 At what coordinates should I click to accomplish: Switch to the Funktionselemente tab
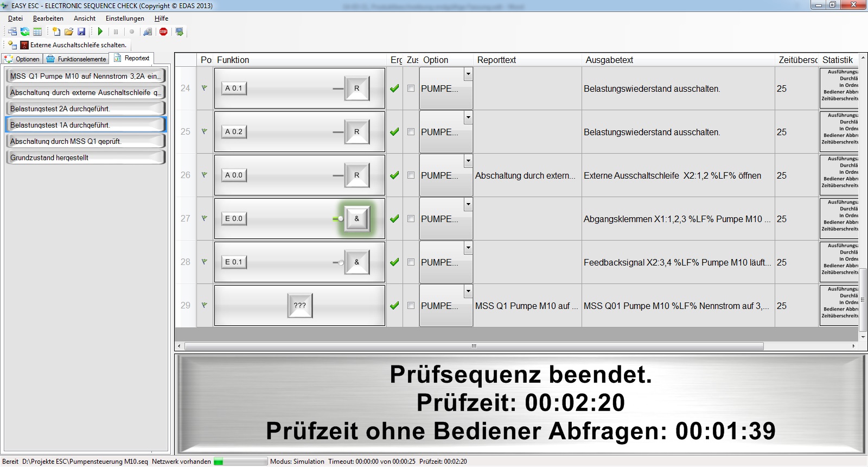pos(76,59)
